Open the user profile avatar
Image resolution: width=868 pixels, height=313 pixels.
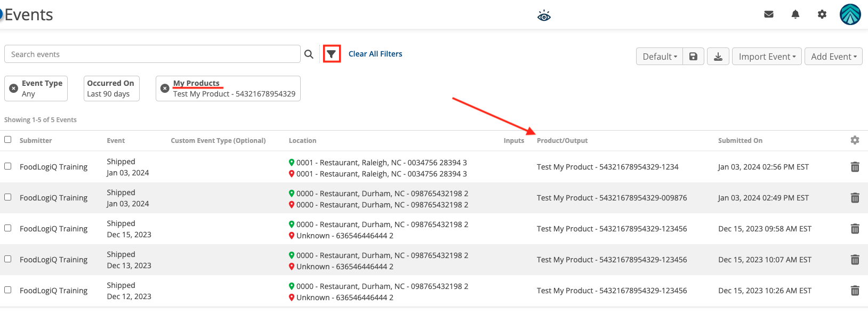[850, 14]
